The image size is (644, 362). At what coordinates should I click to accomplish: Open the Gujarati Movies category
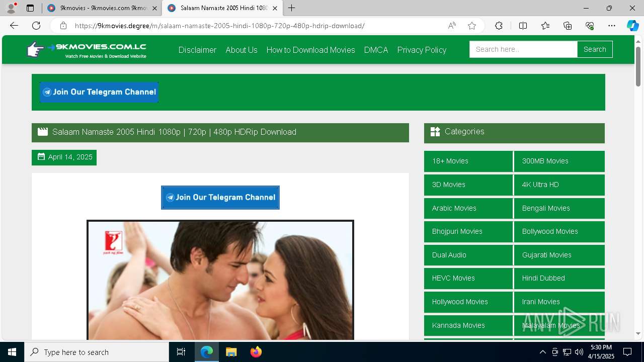559,255
